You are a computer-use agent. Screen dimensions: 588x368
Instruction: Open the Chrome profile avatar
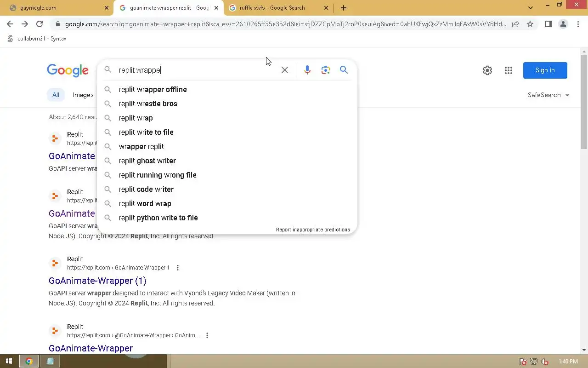click(563, 24)
